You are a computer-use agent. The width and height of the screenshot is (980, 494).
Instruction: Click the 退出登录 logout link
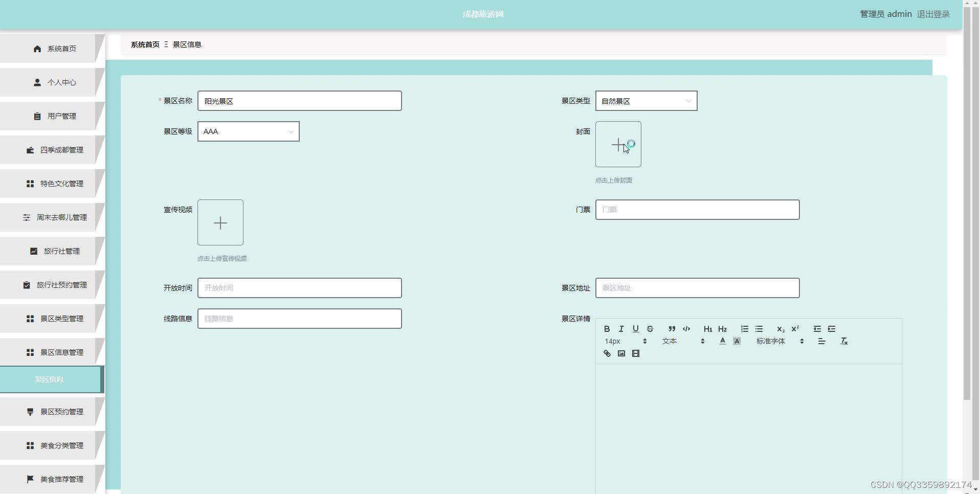click(933, 14)
